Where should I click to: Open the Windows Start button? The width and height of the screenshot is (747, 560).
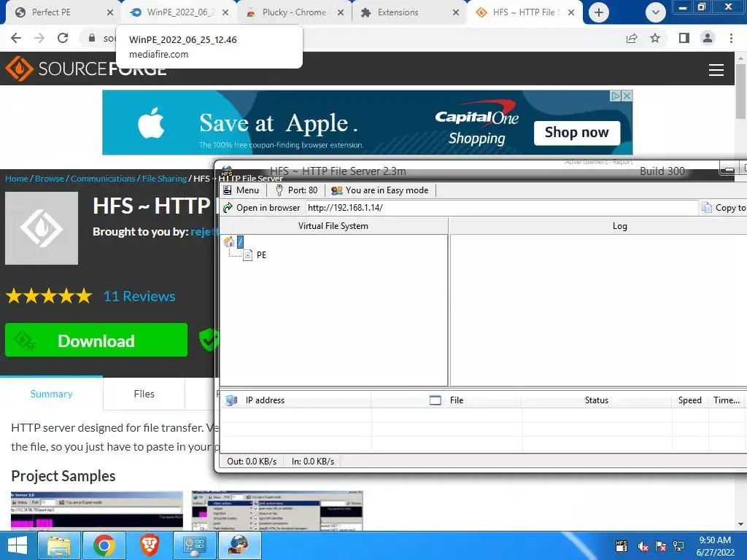click(18, 545)
